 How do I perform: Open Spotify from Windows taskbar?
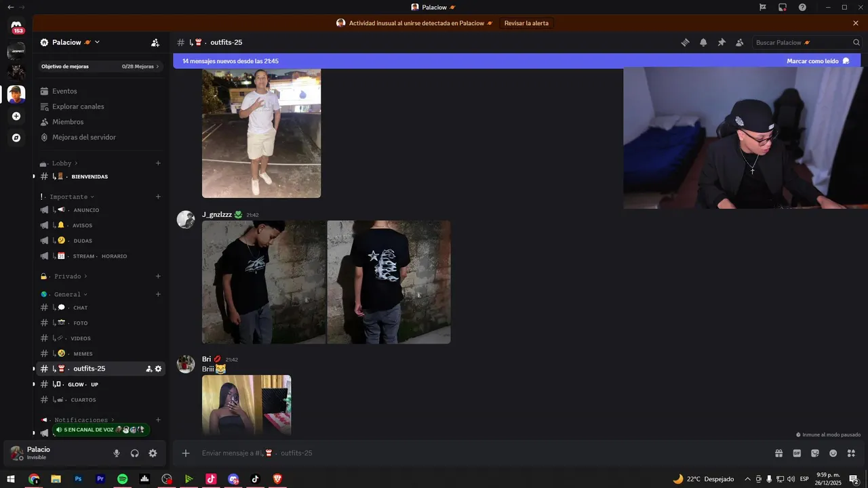(x=122, y=479)
